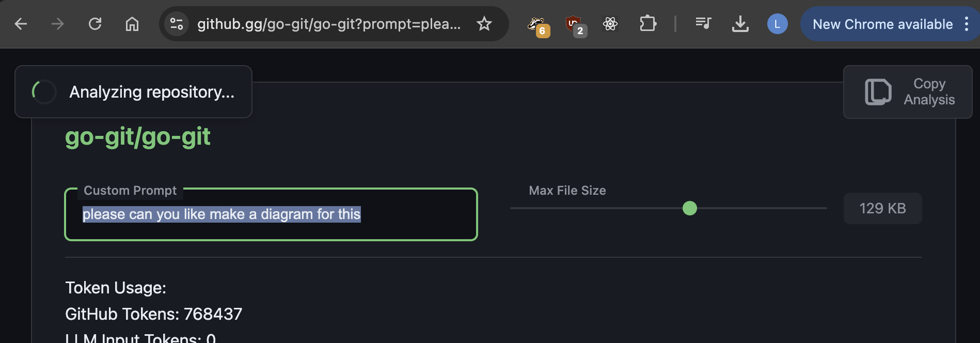Open the Extensions puzzle-piece menu
Viewport: 980px width, 343px height.
pos(648,24)
